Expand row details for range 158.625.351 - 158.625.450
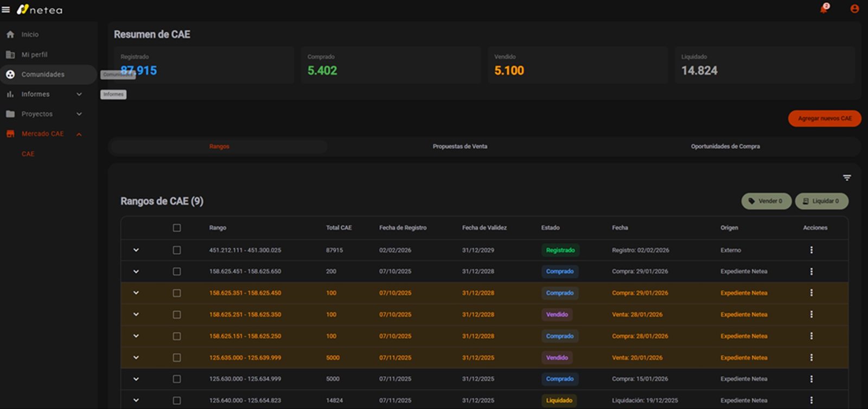This screenshot has height=409, width=868. click(136, 293)
